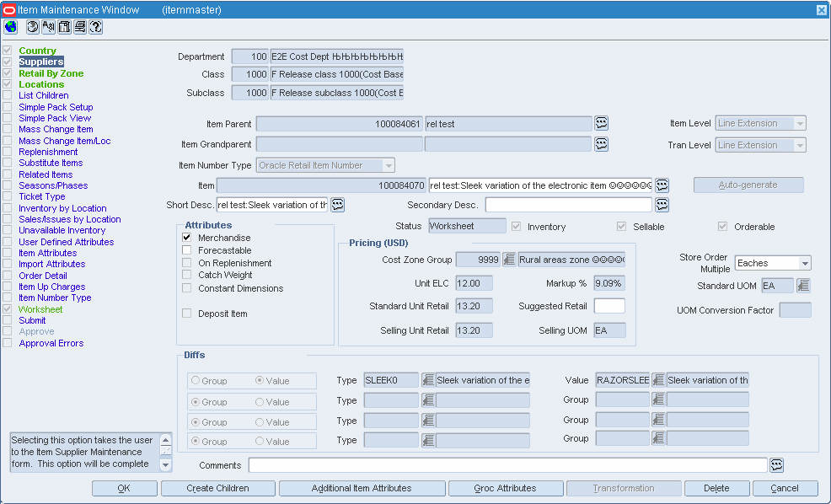Click the print toolbar icon
Viewport: 831px width, 504px height.
tap(80, 26)
